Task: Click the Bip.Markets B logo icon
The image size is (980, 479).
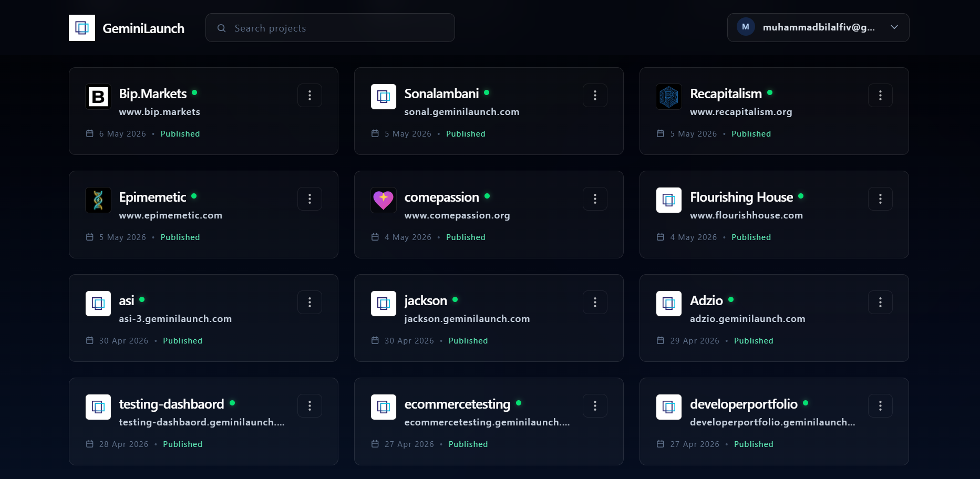Action: tap(98, 97)
